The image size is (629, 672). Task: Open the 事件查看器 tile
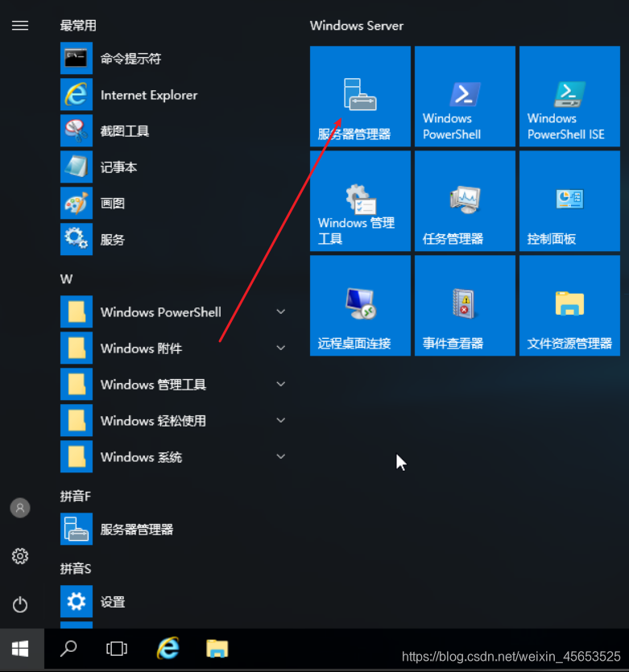(465, 306)
